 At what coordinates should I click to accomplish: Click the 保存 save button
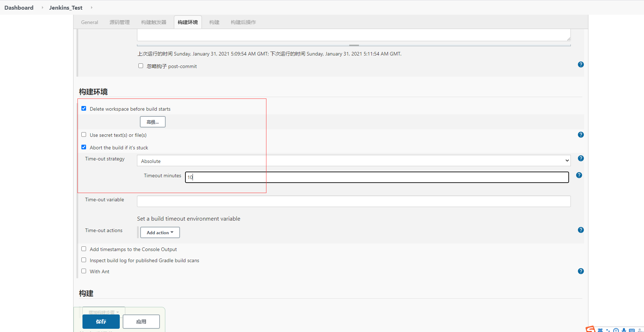[101, 322]
